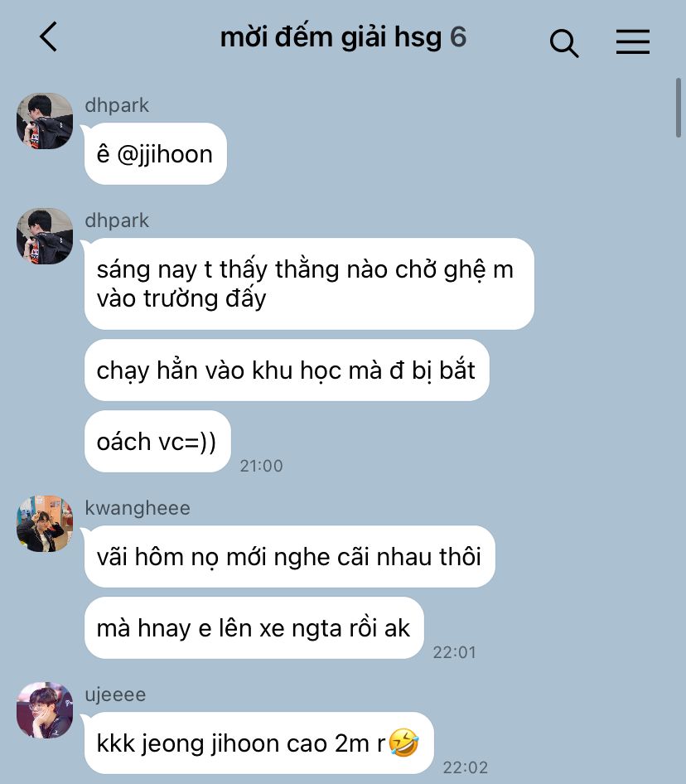Tap the laughing emoji in ujeeee's message
The image size is (686, 784).
coord(403,743)
